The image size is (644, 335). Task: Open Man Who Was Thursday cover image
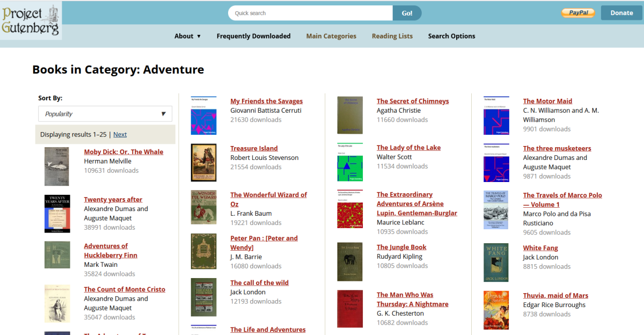(x=350, y=309)
